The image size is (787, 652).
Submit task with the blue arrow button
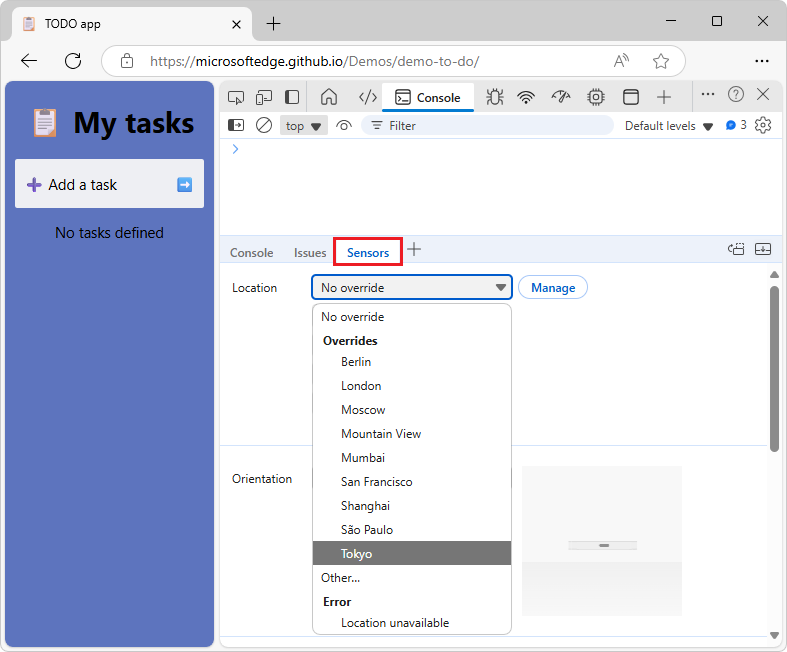185,185
